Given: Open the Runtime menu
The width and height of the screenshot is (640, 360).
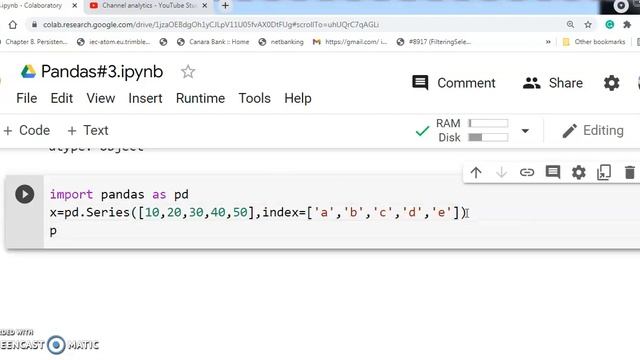Looking at the screenshot, I should pos(200,98).
